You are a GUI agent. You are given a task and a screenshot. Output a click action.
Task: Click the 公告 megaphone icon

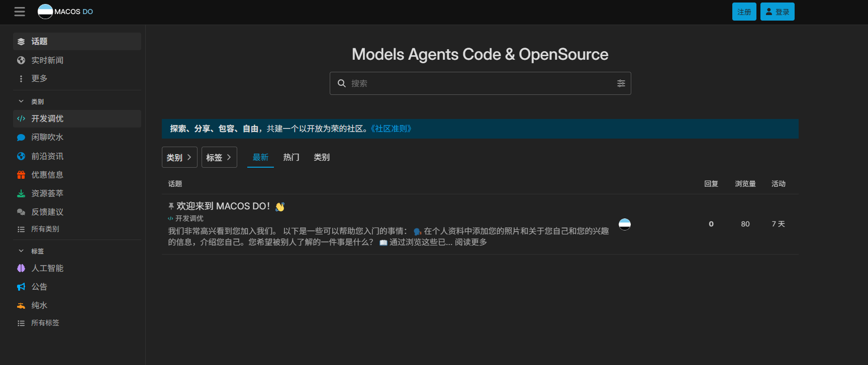(x=21, y=287)
